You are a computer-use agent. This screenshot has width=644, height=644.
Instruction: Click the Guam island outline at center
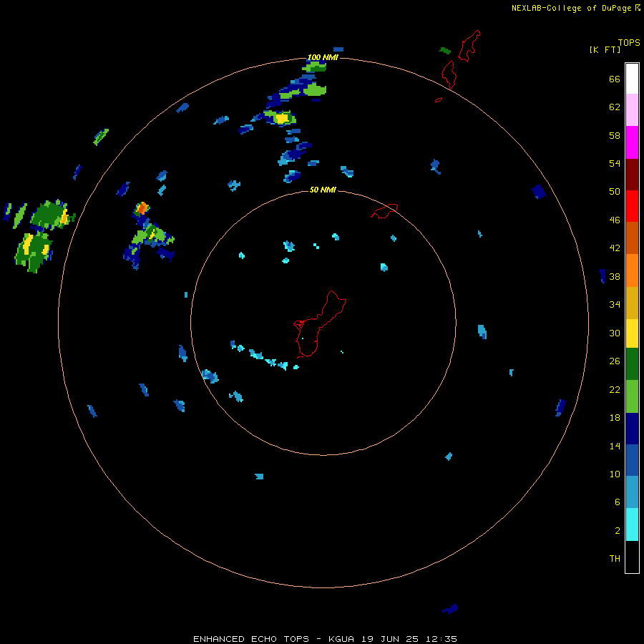click(x=320, y=324)
